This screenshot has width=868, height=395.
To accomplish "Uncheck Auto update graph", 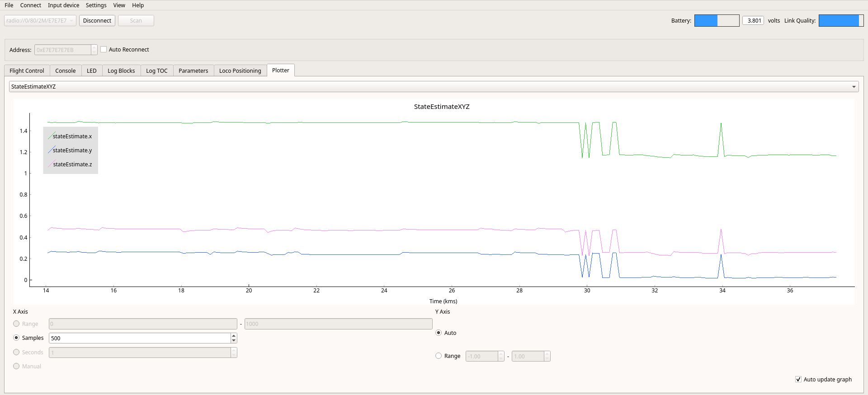I will pyautogui.click(x=798, y=379).
